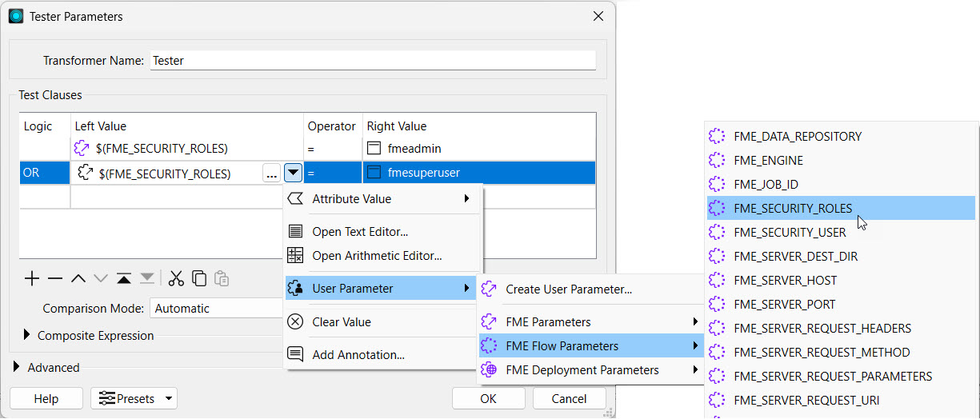The image size is (980, 419).
Task: Add a new test clause row
Action: pos(32,278)
